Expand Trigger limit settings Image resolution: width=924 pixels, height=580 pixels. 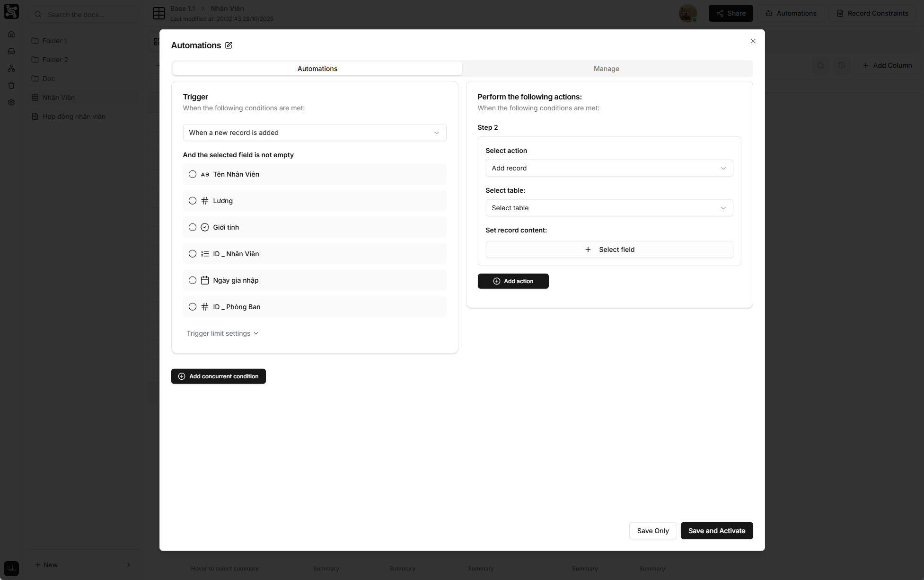pyautogui.click(x=222, y=333)
